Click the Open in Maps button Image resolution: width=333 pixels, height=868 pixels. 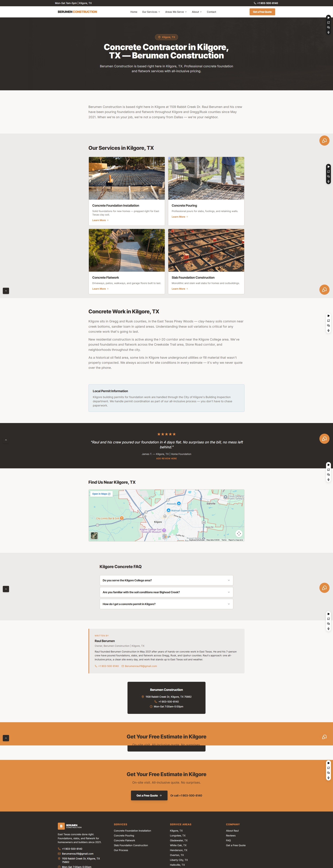pos(101,494)
